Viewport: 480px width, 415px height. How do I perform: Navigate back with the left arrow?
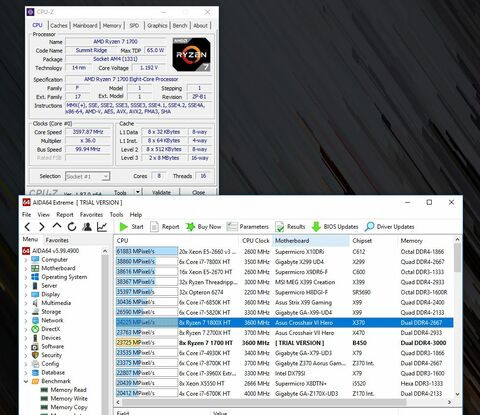(28, 227)
